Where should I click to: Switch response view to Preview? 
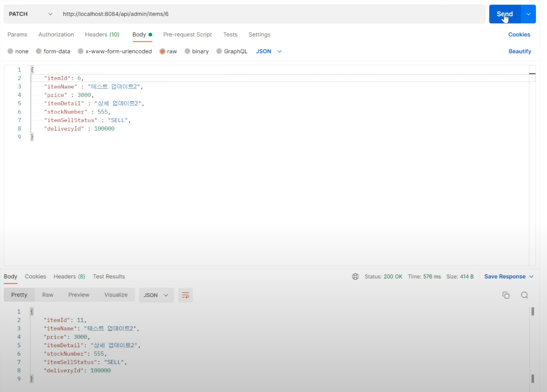pos(79,295)
